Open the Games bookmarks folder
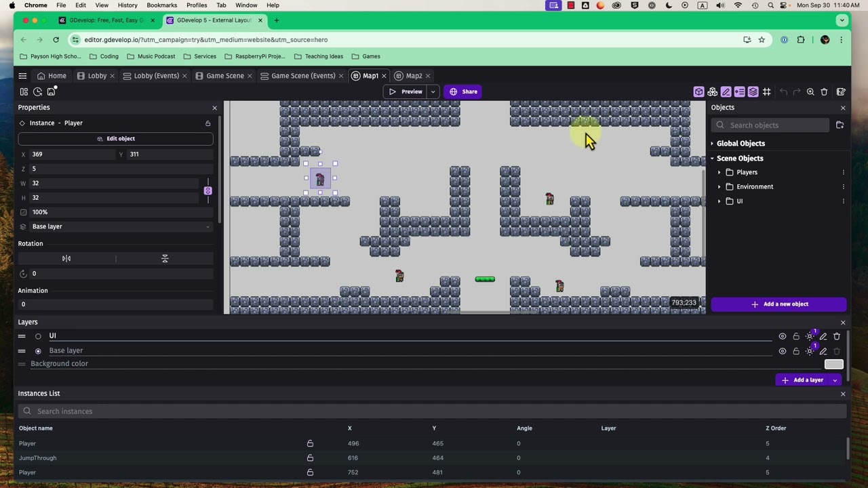Viewport: 868px width, 488px height. [366, 56]
